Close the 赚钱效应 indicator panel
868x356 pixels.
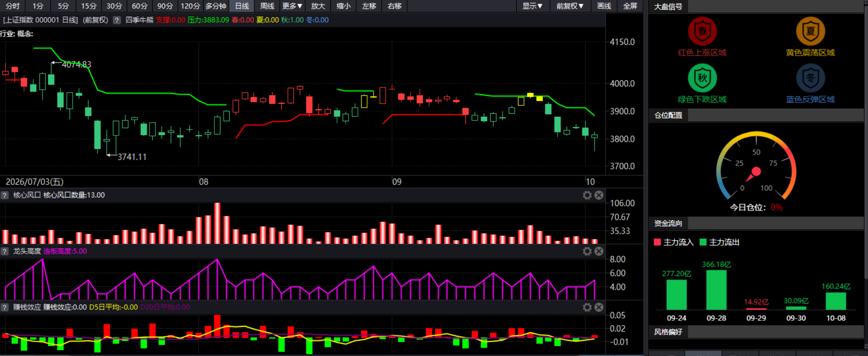tap(599, 307)
